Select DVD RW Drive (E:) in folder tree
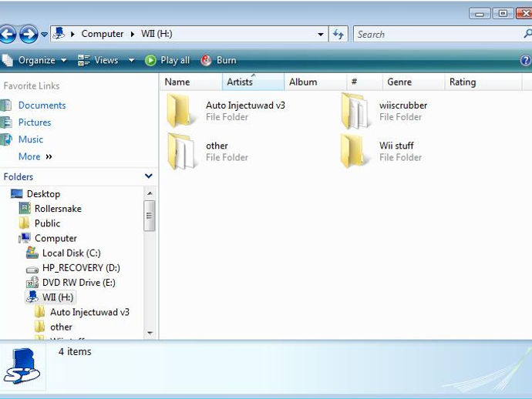Image resolution: width=532 pixels, height=399 pixels. pyautogui.click(x=79, y=283)
